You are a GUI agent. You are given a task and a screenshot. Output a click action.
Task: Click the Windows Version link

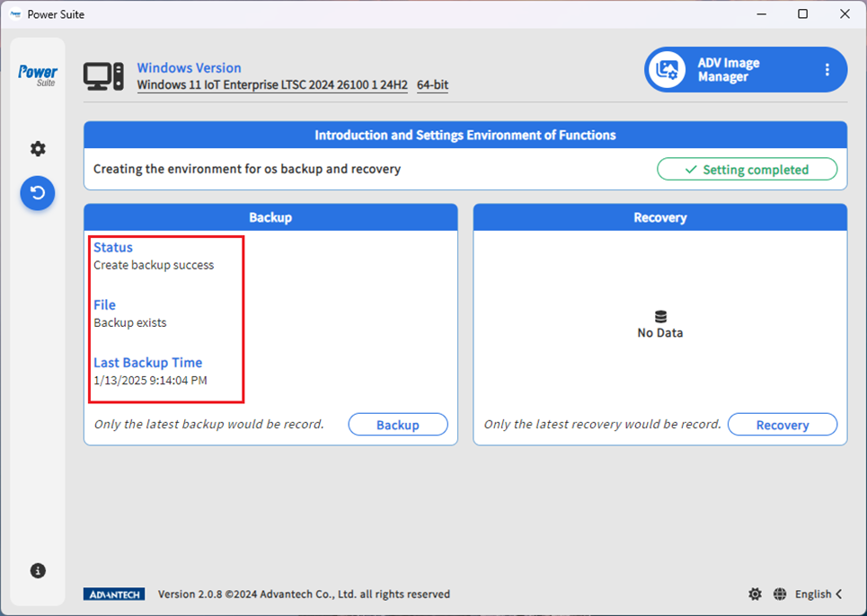point(189,68)
